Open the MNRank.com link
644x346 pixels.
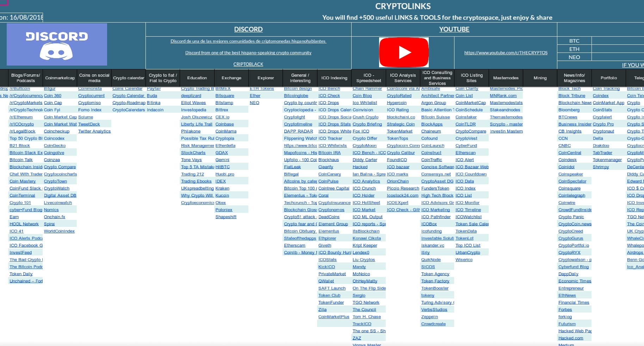coord(503,96)
